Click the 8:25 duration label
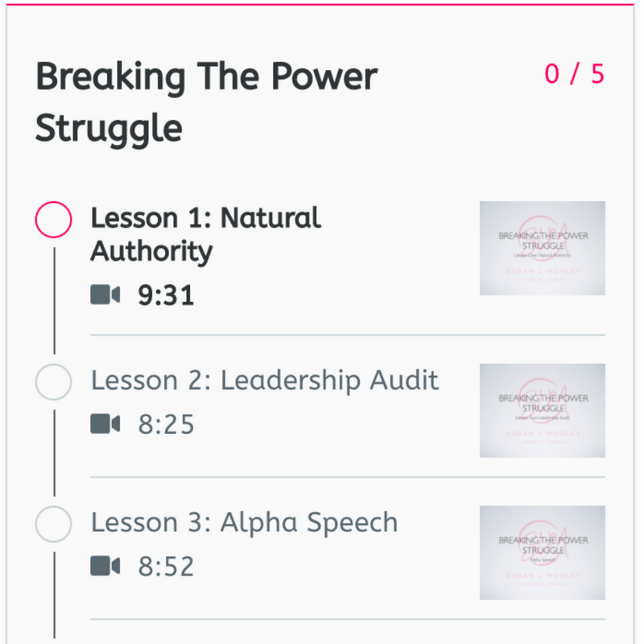This screenshot has height=644, width=644. click(x=166, y=425)
